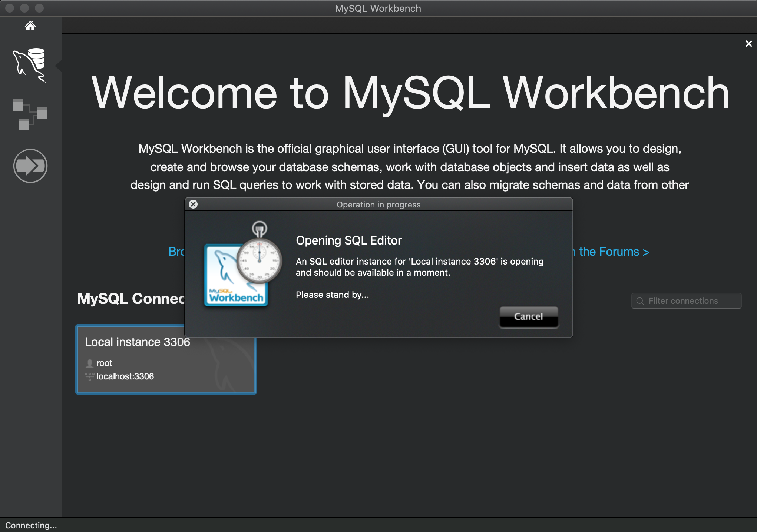Open the Migration wizard arrow icon

coord(30,166)
